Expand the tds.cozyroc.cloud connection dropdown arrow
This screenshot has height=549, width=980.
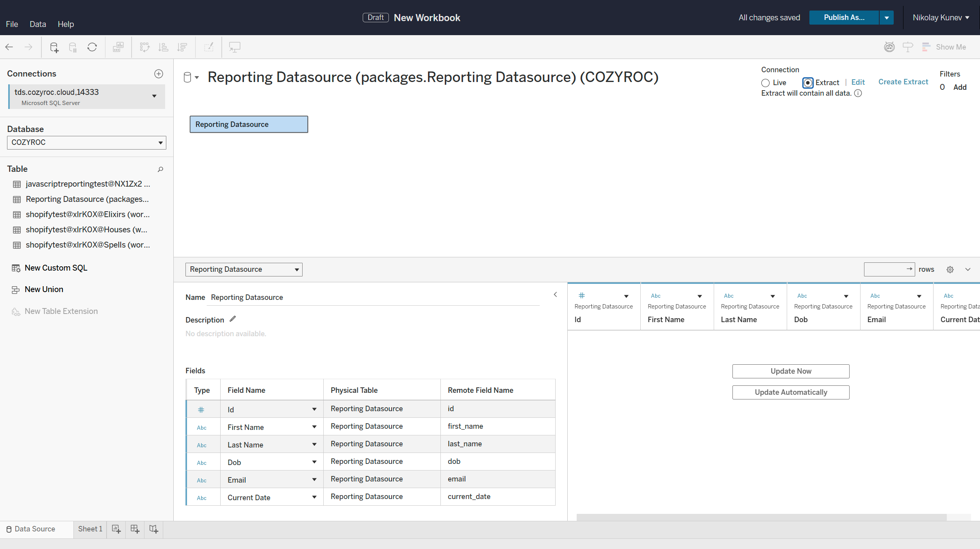coord(154,96)
